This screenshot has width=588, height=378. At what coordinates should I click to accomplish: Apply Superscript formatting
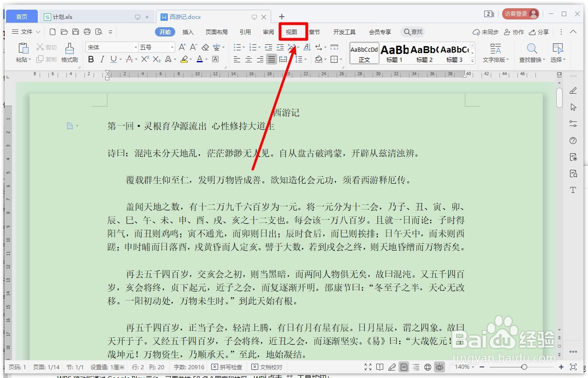145,59
